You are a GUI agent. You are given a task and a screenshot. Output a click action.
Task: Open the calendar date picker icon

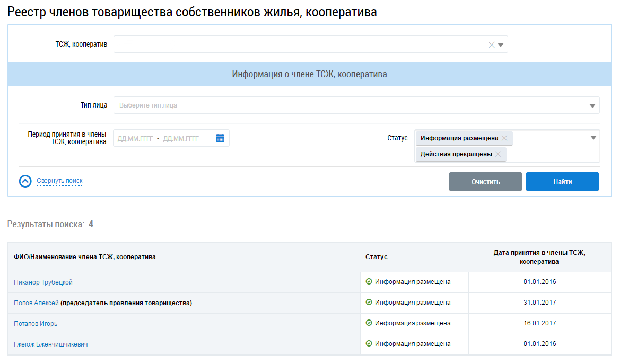point(220,138)
